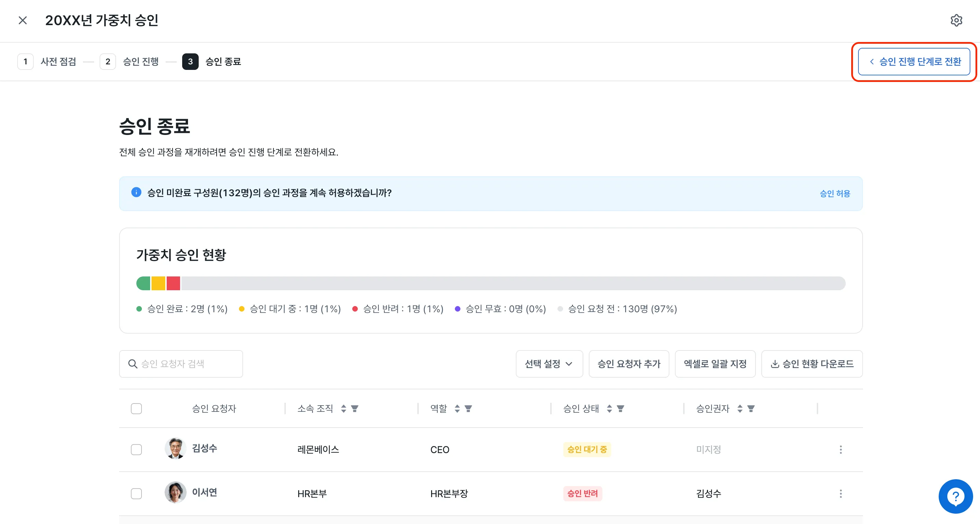Sort the 소속 조직 column
Viewport: 980px width, 524px height.
(344, 408)
